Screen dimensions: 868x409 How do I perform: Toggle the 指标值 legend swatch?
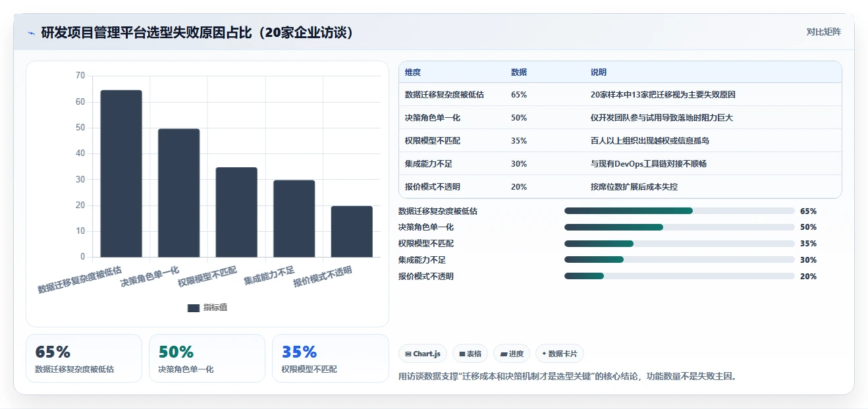[x=194, y=308]
